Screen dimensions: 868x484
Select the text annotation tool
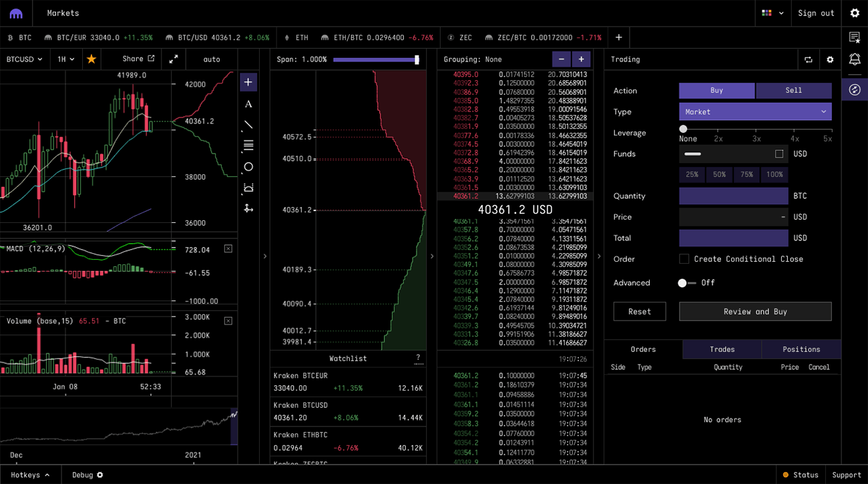coord(248,104)
